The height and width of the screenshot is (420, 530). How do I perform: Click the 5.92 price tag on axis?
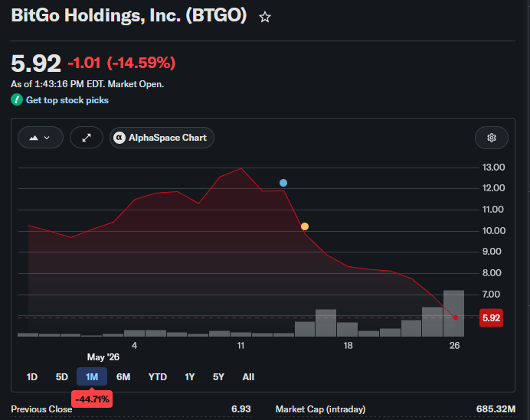[x=491, y=318]
